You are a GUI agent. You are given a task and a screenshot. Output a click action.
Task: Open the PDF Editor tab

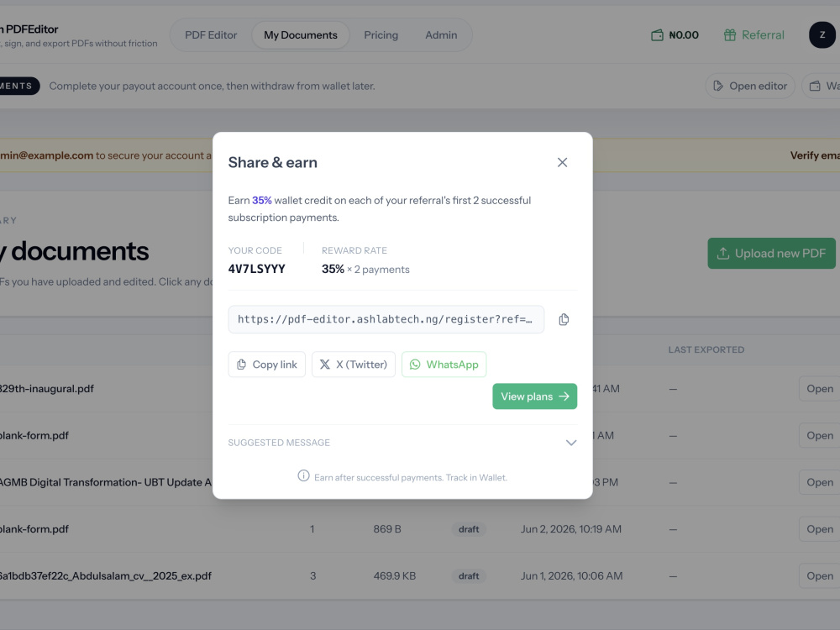click(x=211, y=34)
